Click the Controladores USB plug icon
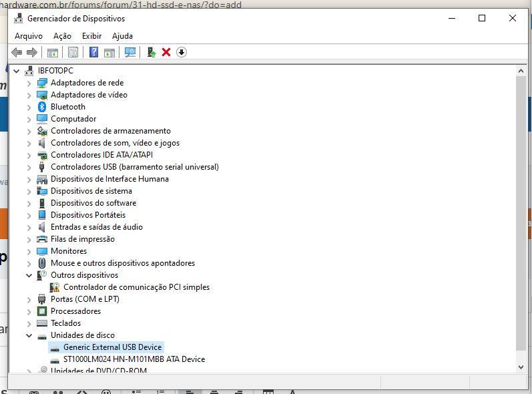The image size is (532, 394). [x=42, y=167]
